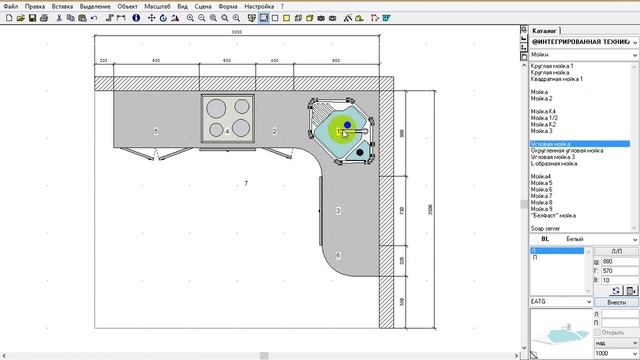The width and height of the screenshot is (640, 360).
Task: Toggle the Открыть checkbox
Action: click(x=598, y=332)
